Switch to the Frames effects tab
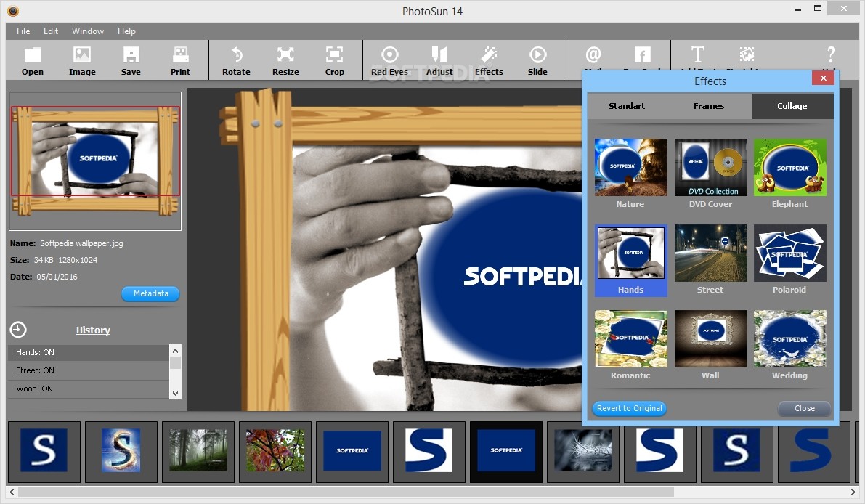This screenshot has height=504, width=865. (x=709, y=106)
